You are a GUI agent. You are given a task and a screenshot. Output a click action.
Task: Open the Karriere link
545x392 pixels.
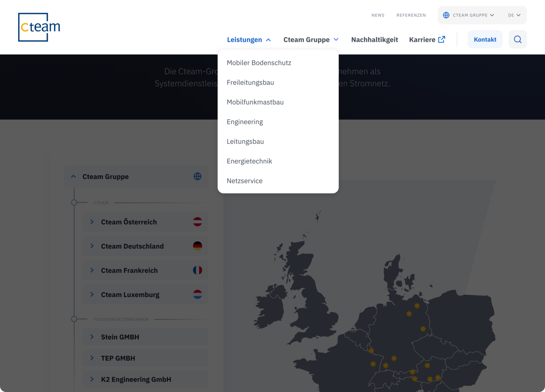[427, 40]
